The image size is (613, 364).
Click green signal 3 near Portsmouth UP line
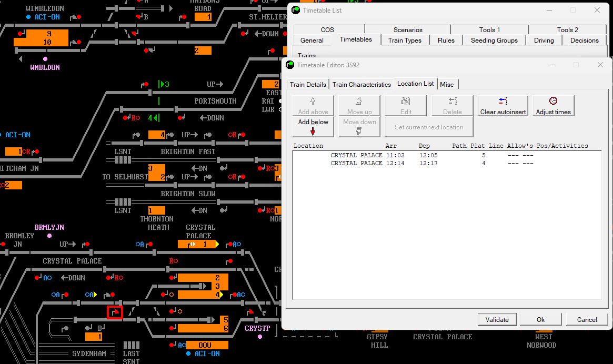click(x=164, y=84)
